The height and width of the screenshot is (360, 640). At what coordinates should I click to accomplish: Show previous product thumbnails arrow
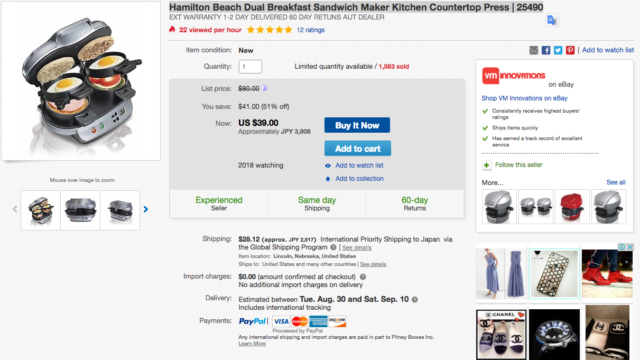[15, 209]
